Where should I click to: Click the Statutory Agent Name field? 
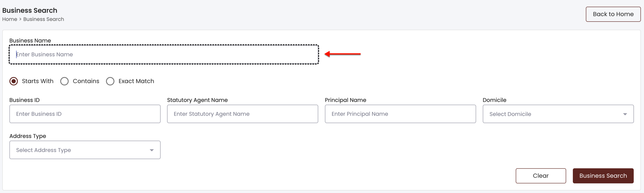coord(243,114)
